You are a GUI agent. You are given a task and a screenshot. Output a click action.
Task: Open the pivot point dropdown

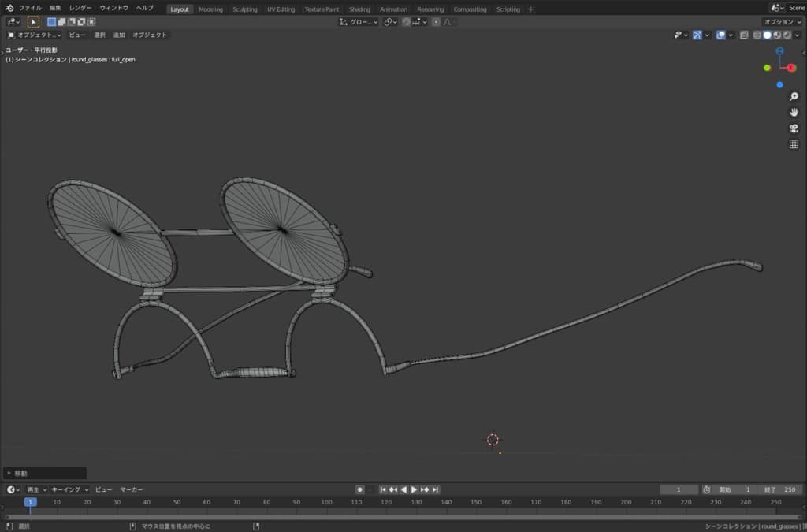391,22
